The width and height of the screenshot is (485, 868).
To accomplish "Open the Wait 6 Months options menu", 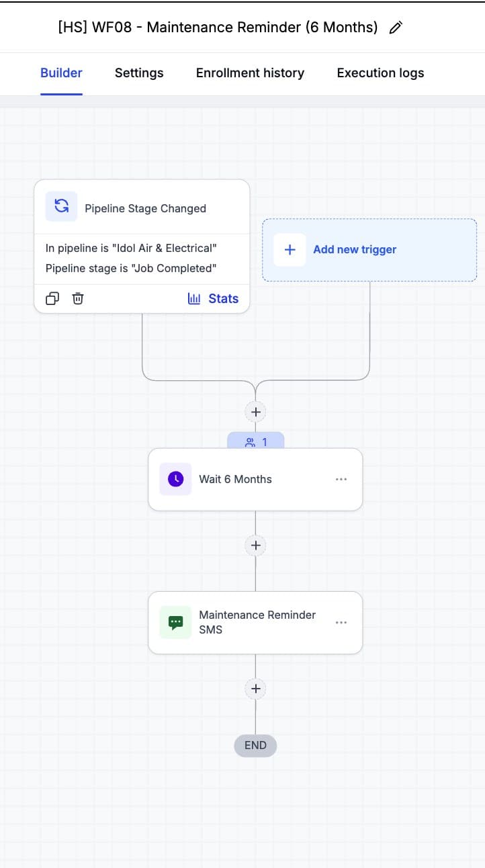I will tap(341, 479).
